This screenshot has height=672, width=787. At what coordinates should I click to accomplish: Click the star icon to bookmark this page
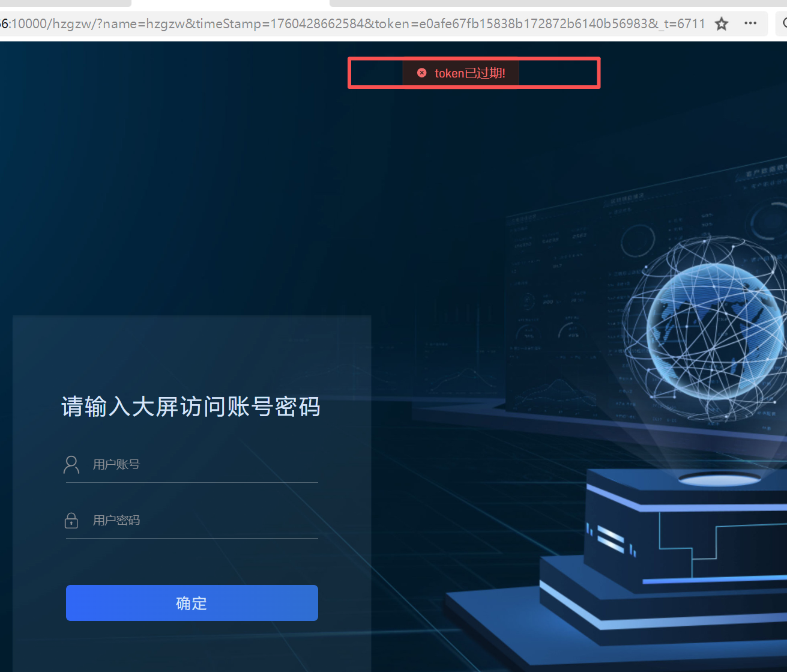pos(722,24)
